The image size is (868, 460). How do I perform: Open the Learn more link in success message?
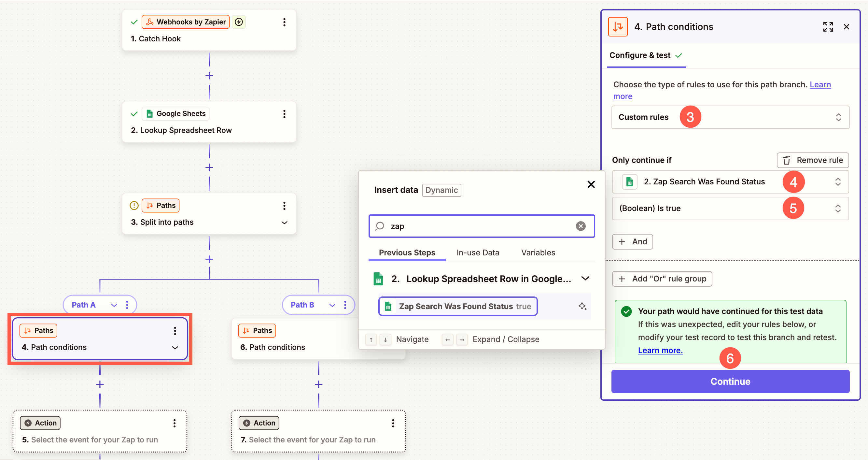click(660, 351)
